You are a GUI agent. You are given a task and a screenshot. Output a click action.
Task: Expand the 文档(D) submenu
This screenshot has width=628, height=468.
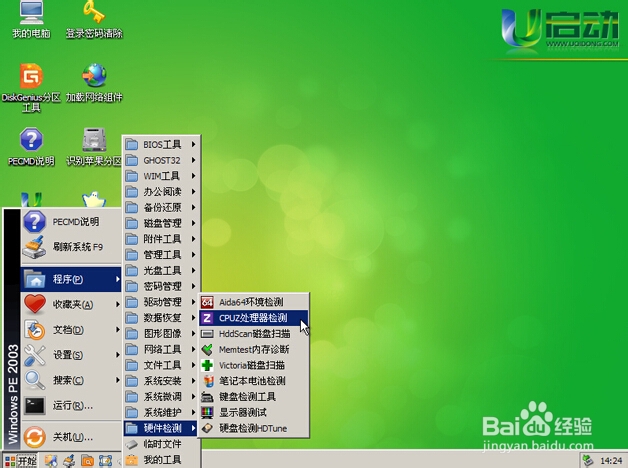click(71, 329)
